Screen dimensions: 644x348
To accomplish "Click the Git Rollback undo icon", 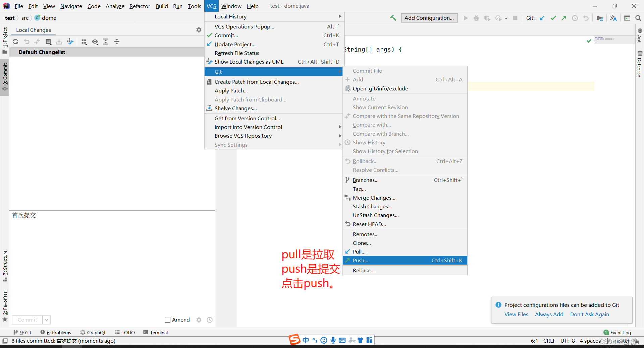I will pos(586,18).
